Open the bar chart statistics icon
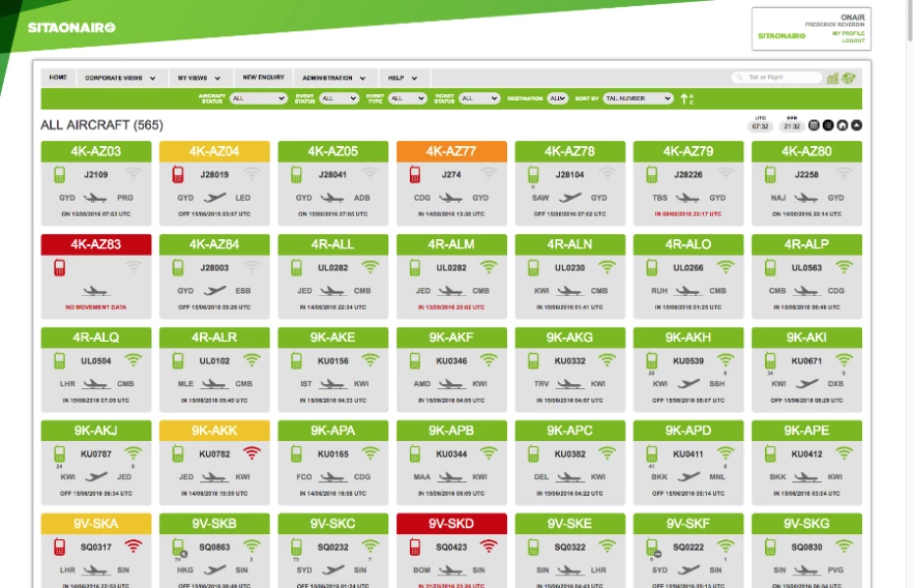Viewport: 913px width, 588px height. click(x=833, y=77)
